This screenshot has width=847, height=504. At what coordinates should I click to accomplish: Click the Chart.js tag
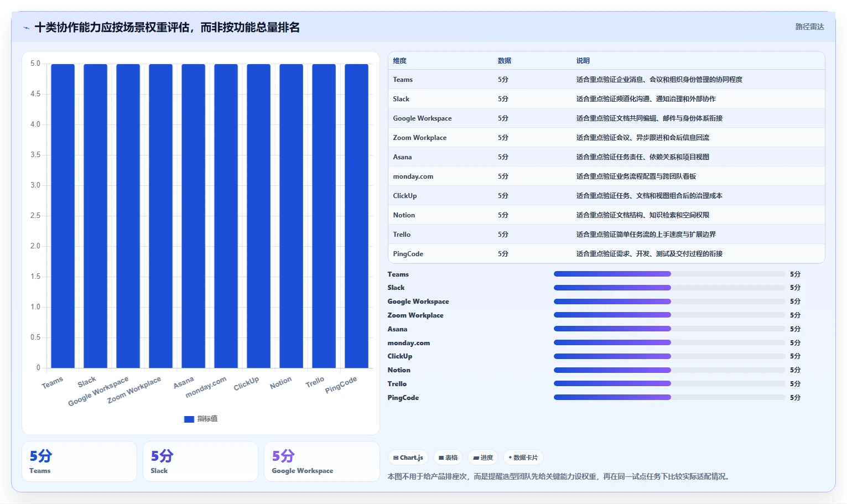(x=408, y=458)
